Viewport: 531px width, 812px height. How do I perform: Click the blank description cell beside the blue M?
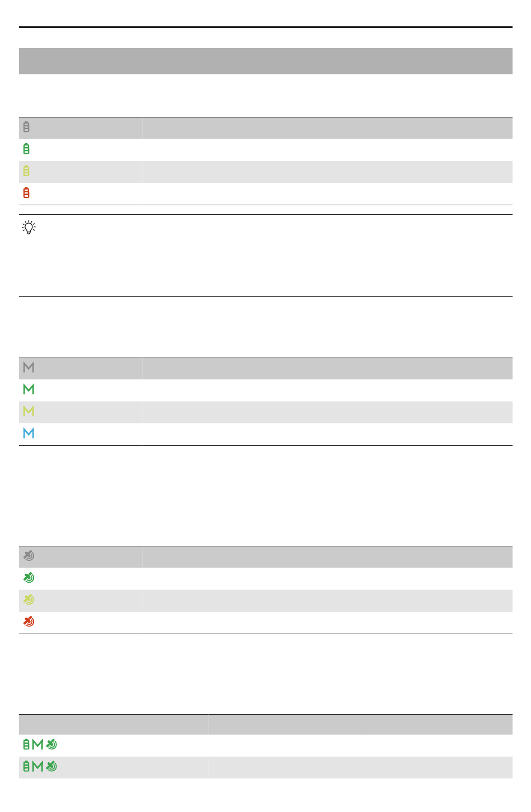pos(327,434)
